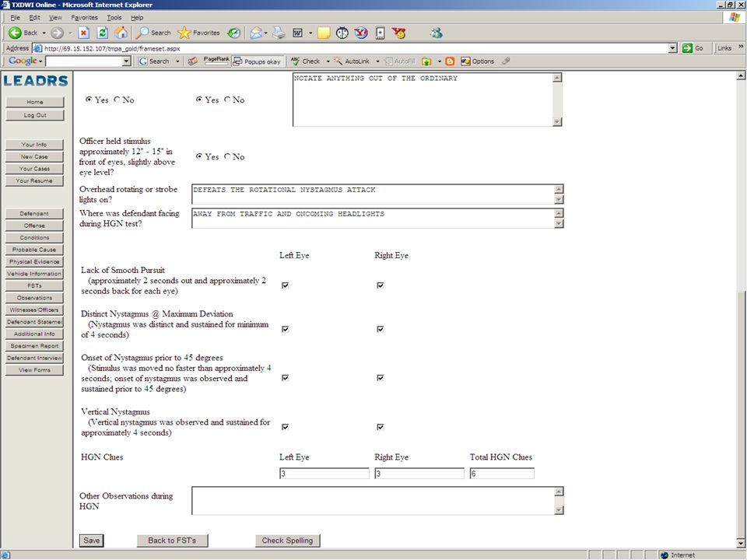This screenshot has width=747, height=560.
Task: Open the Back button history dropdown arrow
Action: tap(44, 33)
